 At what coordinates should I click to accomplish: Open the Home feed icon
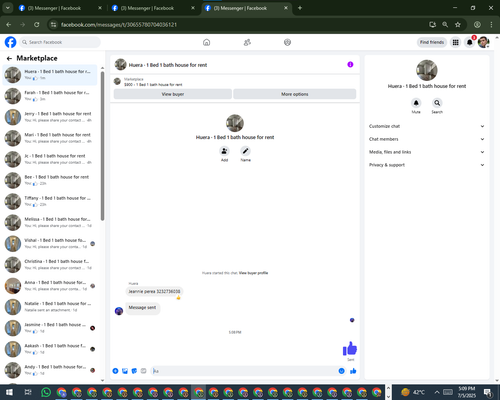206,42
